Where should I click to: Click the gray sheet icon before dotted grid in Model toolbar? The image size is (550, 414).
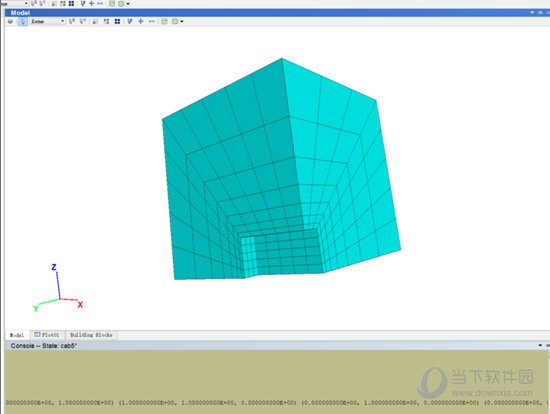[x=95, y=21]
